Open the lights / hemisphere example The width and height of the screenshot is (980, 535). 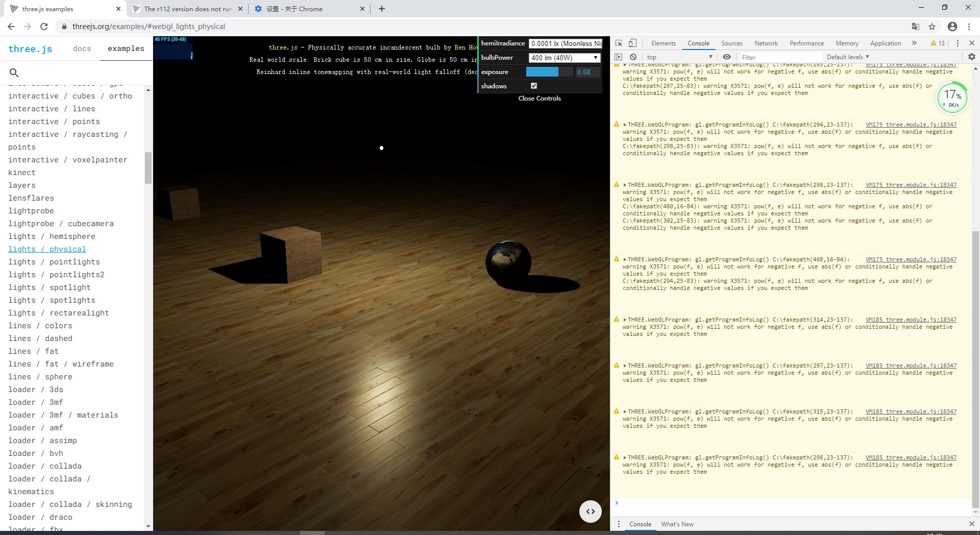click(52, 236)
